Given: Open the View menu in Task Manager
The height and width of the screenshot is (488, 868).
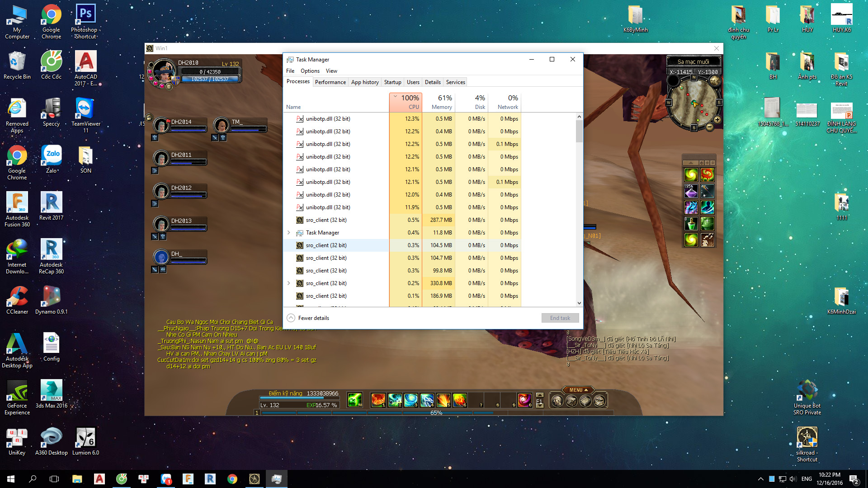Looking at the screenshot, I should pos(331,71).
